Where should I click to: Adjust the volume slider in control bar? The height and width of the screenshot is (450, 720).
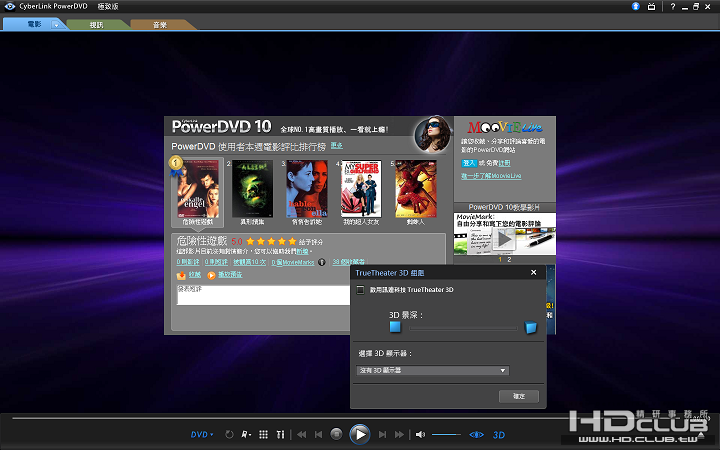pos(446,434)
